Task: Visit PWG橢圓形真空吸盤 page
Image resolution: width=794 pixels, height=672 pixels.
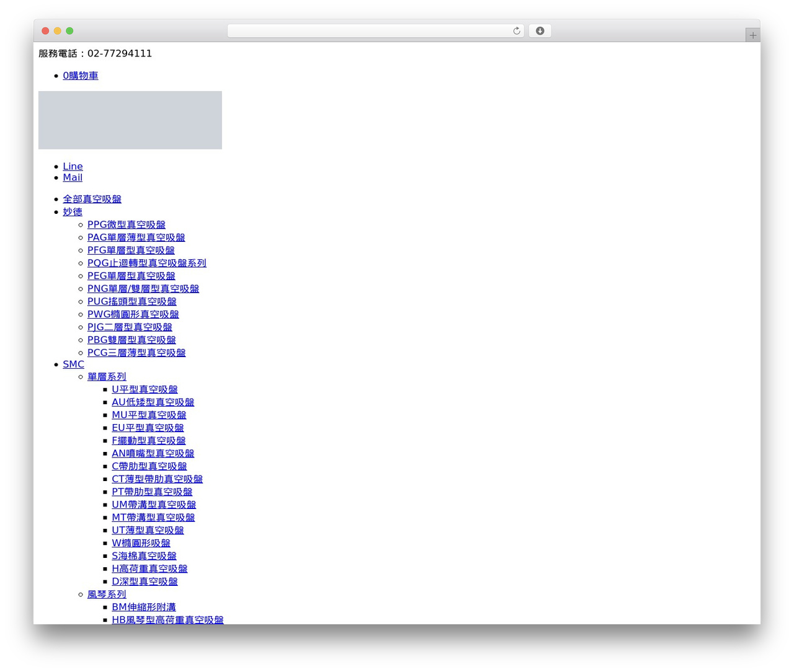Action: click(133, 314)
